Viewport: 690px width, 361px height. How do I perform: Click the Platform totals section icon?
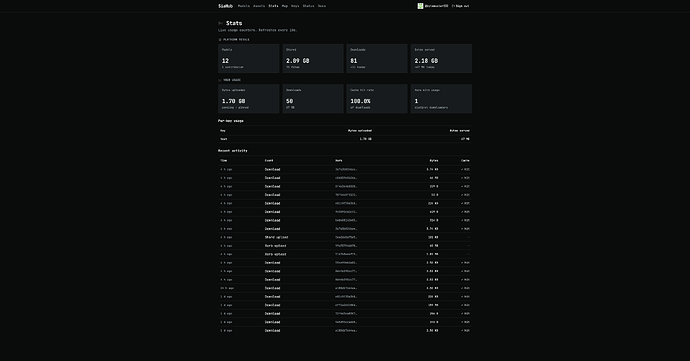(x=220, y=40)
